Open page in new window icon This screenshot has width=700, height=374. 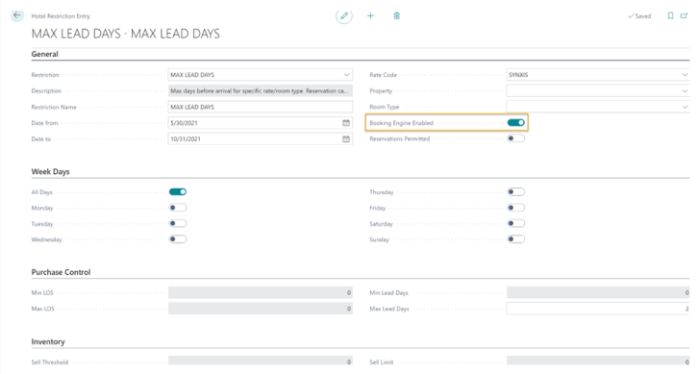pos(684,16)
